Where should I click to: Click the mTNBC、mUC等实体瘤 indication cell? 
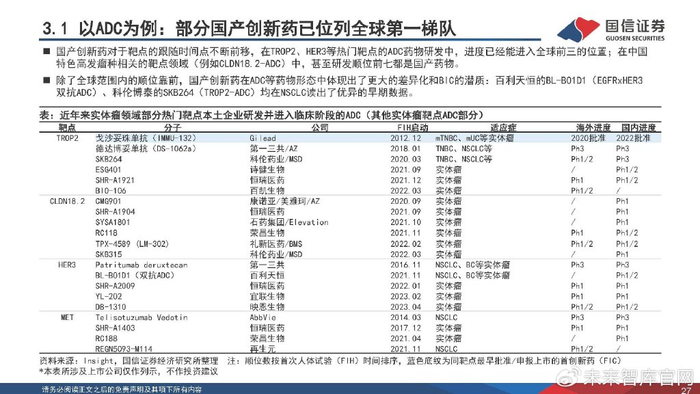pos(475,138)
